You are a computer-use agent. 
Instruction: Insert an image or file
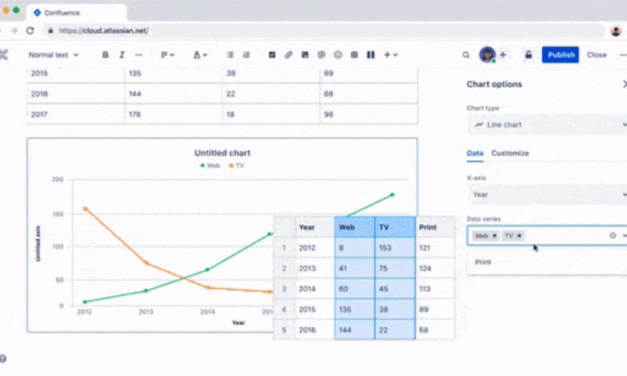point(305,55)
